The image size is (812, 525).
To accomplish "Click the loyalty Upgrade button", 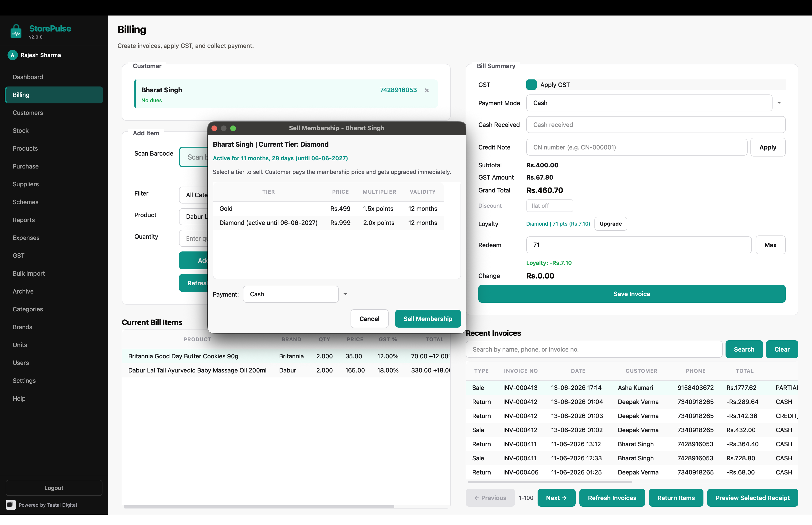I will click(x=611, y=224).
